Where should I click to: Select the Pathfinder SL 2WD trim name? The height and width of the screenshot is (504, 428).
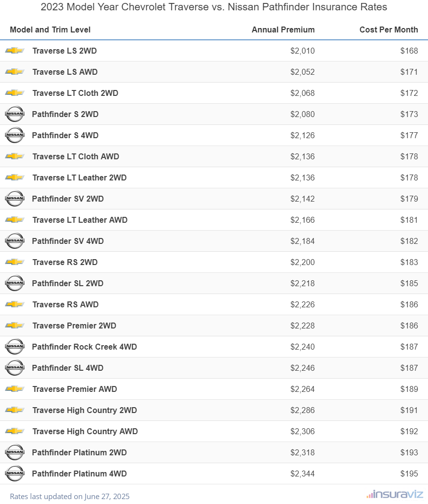click(x=68, y=283)
